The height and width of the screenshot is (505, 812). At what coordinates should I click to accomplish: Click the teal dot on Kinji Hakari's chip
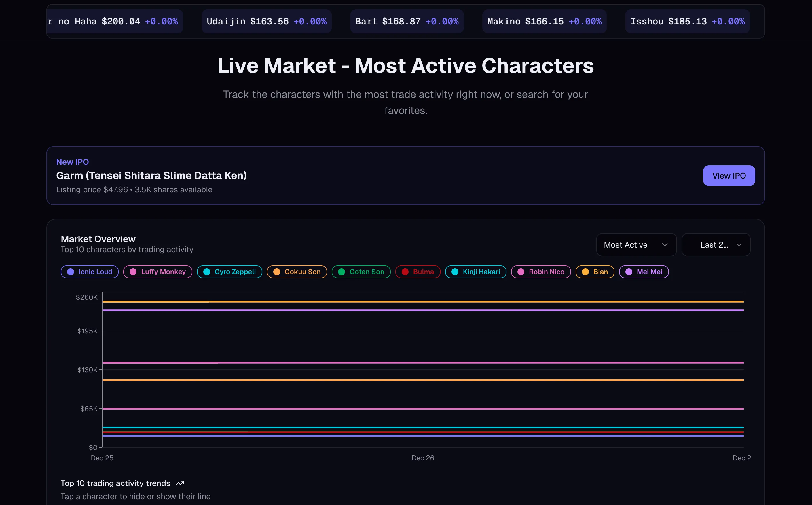pos(455,272)
